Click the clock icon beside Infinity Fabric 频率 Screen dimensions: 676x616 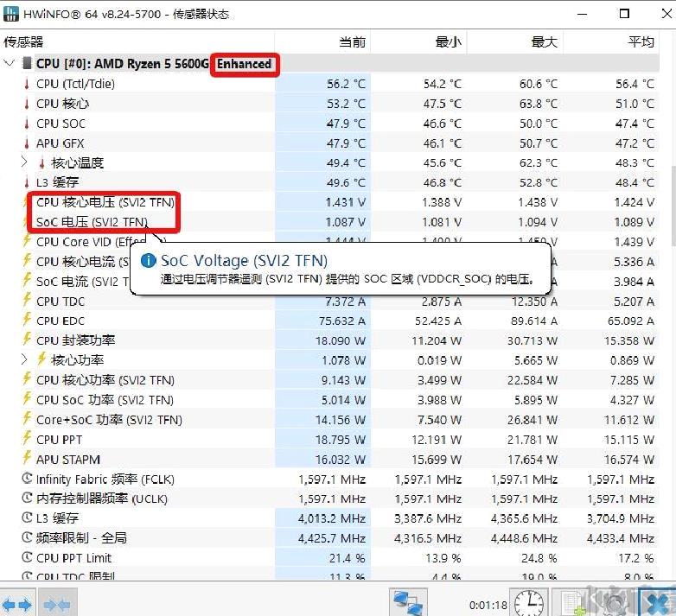27,479
